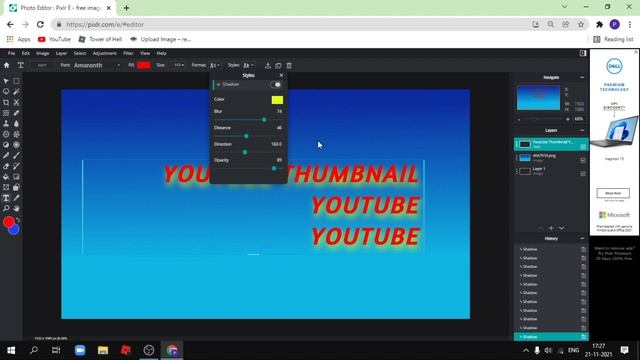Open Tower of Hell bookmark

point(100,39)
